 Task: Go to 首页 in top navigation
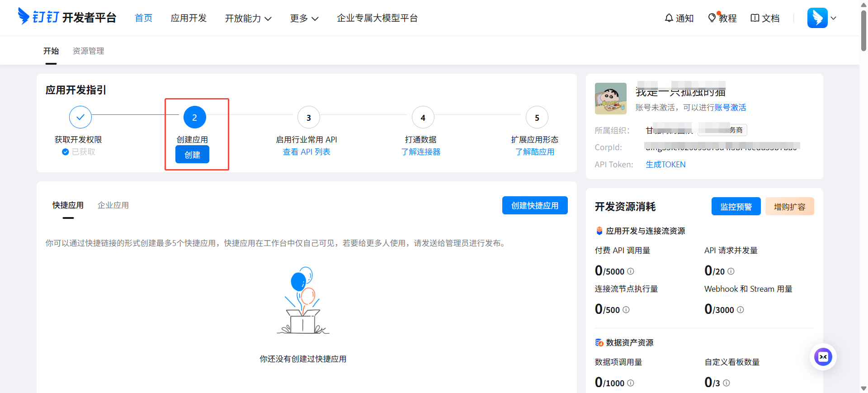144,18
